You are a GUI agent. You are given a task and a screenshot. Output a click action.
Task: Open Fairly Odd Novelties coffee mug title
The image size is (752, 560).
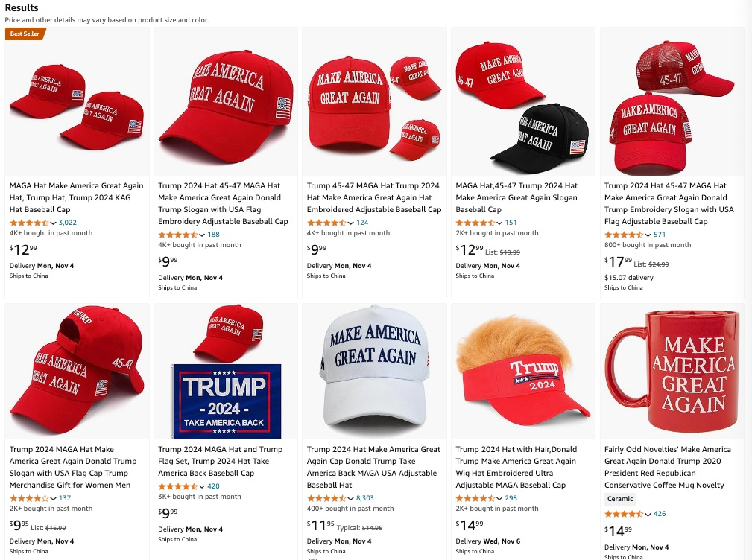668,467
